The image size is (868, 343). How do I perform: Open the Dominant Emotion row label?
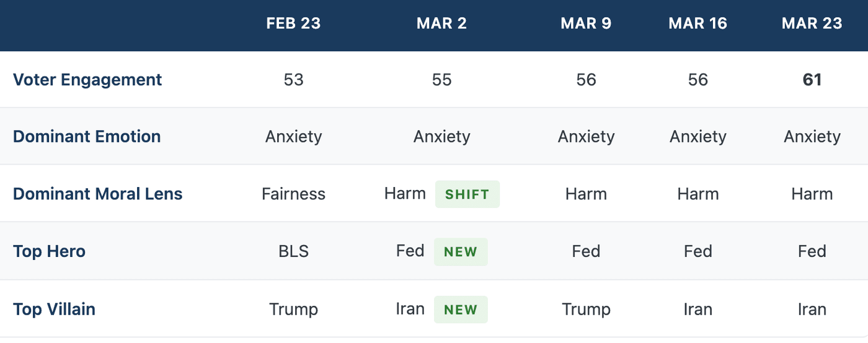tap(87, 137)
